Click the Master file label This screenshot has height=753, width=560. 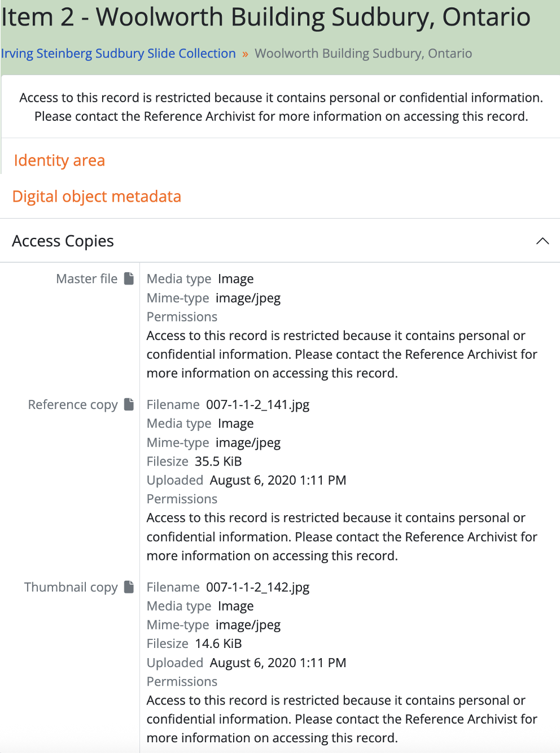pos(86,278)
